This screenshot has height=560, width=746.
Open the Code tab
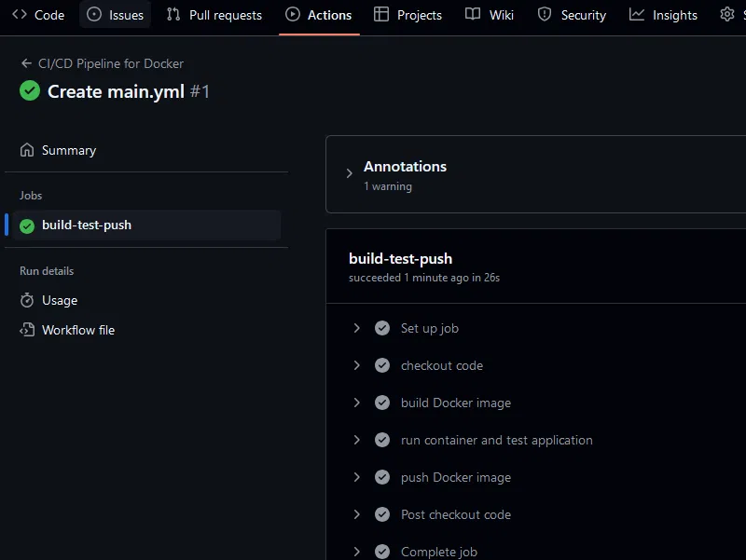click(38, 15)
